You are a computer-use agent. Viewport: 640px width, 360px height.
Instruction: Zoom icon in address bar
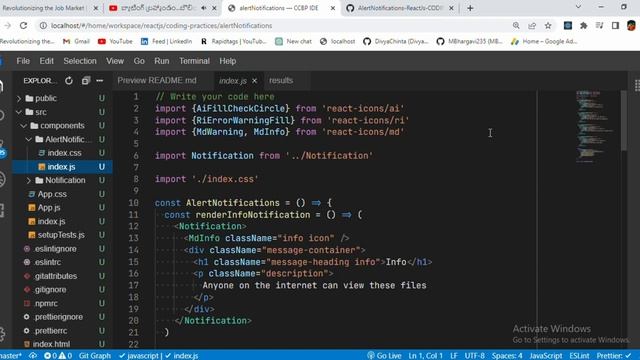tap(516, 25)
